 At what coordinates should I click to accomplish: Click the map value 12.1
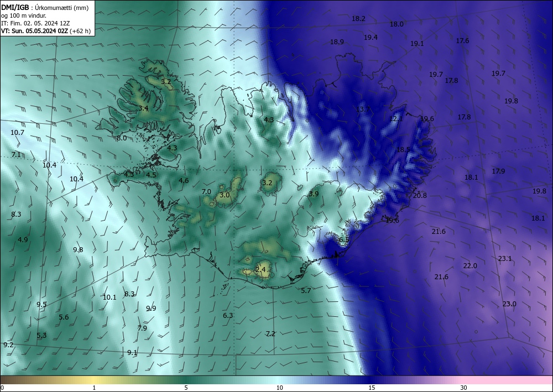coord(396,119)
